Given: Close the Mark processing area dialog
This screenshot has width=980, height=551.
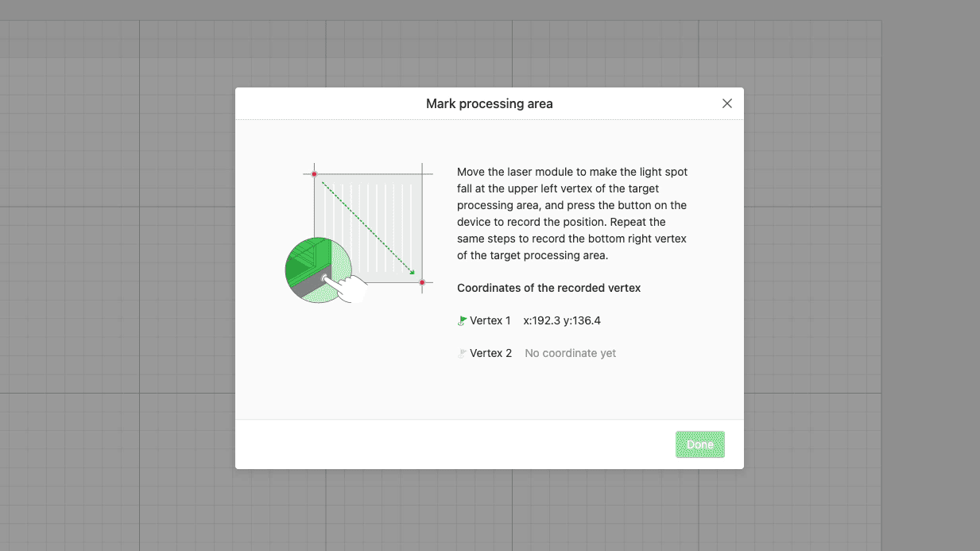Looking at the screenshot, I should coord(726,103).
